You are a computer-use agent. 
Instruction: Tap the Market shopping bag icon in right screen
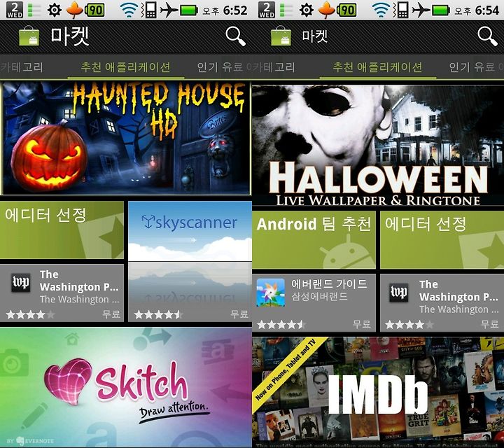click(281, 36)
